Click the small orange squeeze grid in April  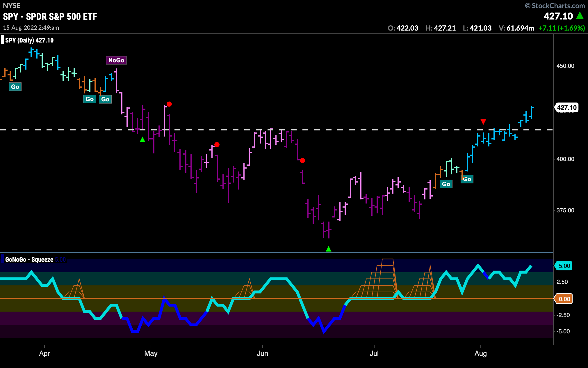(x=74, y=289)
